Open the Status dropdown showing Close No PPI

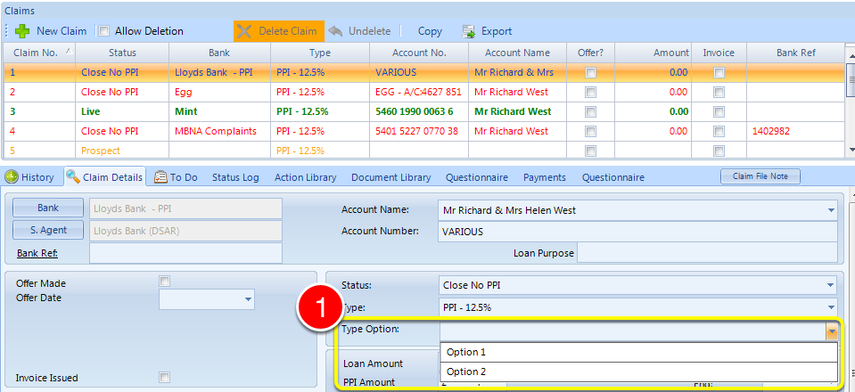click(x=830, y=285)
